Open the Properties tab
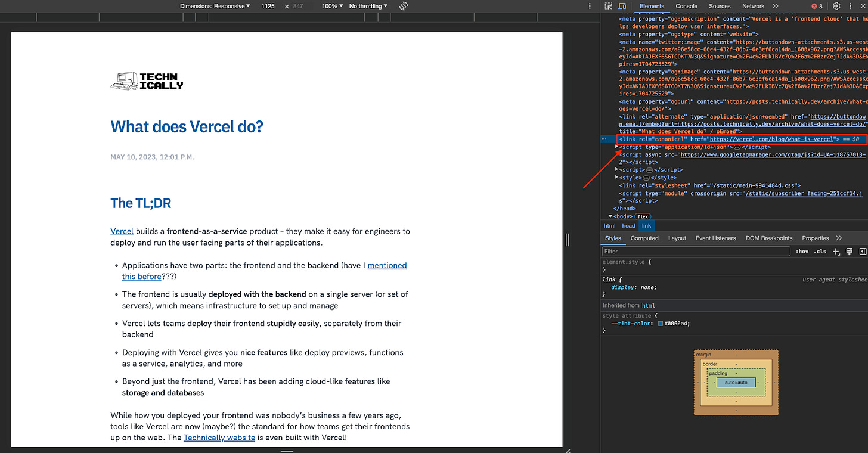 tap(816, 238)
